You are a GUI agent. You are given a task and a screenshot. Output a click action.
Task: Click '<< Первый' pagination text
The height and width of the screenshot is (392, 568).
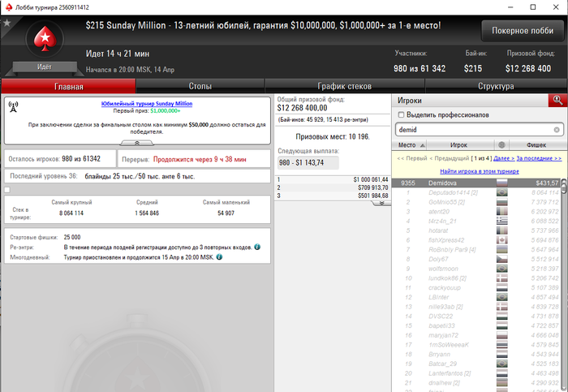coord(412,158)
